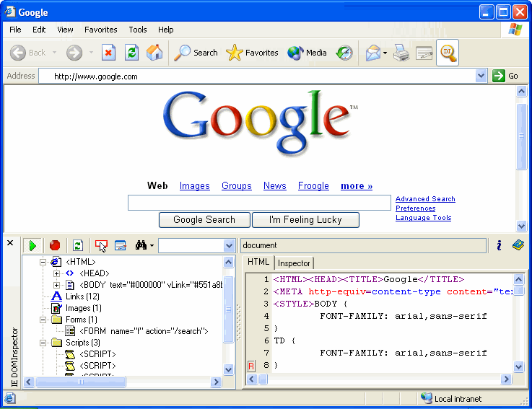The image size is (532, 409).
Task: Click the blue info 'i' icon
Action: (x=499, y=245)
